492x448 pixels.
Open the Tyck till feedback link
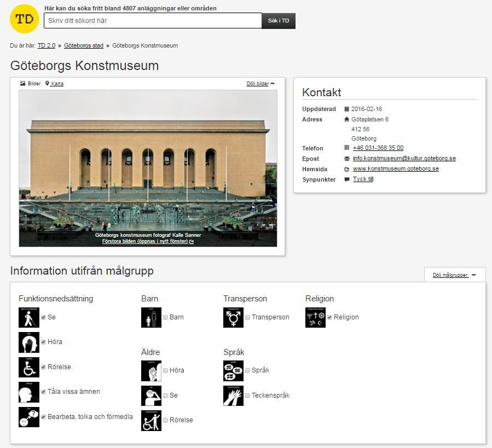363,179
